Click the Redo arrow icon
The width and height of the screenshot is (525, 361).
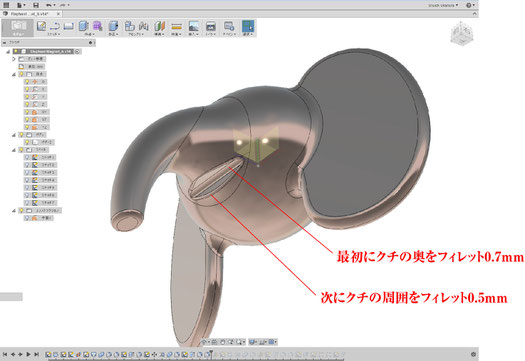point(63,5)
